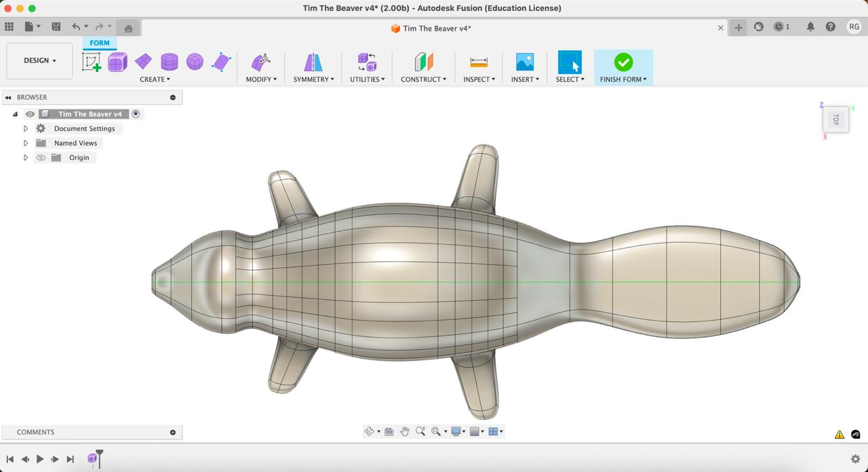Open the Measure inspect tool
Viewport: 868px width, 472px height.
(x=479, y=62)
